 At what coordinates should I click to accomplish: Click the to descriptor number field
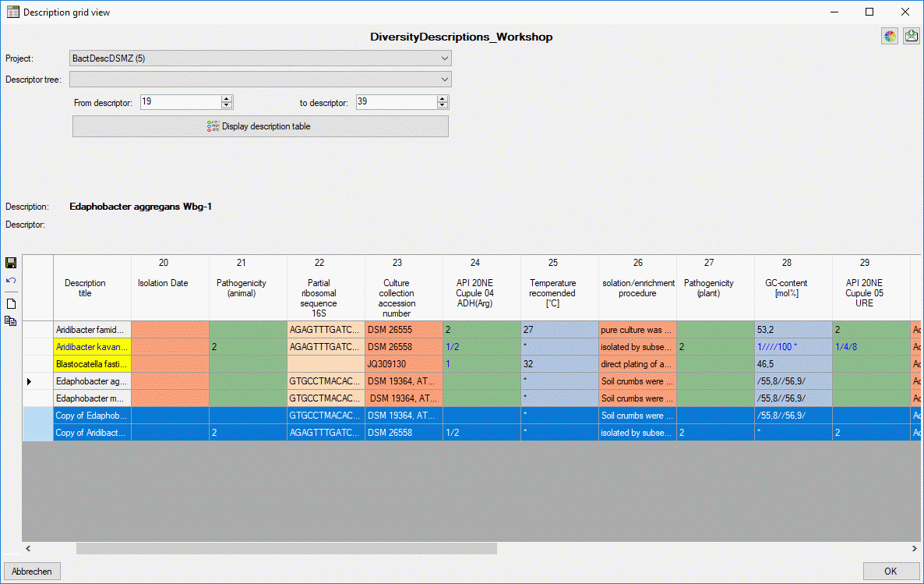coord(397,102)
